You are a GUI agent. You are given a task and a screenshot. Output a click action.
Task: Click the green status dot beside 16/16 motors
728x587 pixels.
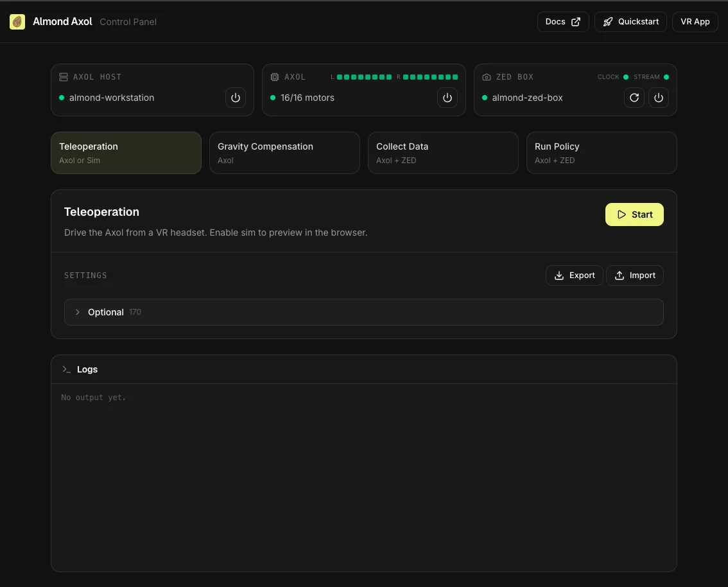273,98
